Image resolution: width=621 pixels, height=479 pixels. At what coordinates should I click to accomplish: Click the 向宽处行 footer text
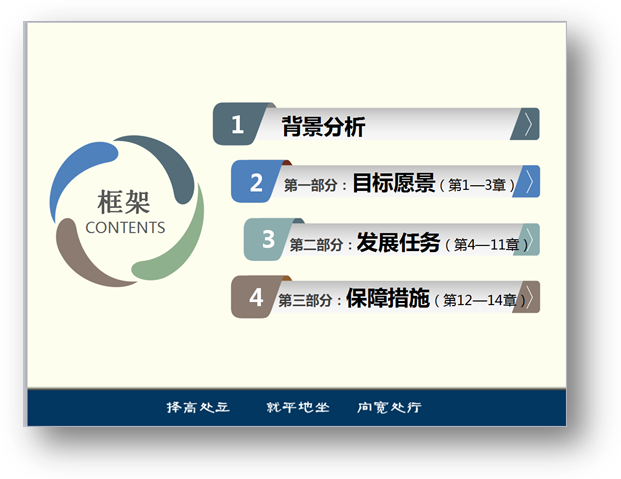coord(389,408)
